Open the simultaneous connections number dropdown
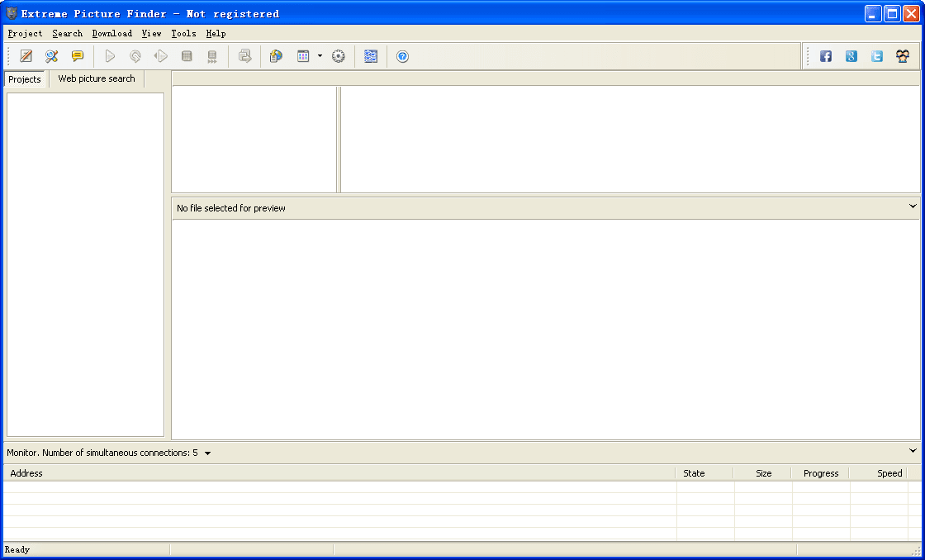The height and width of the screenshot is (560, 925). pos(207,453)
